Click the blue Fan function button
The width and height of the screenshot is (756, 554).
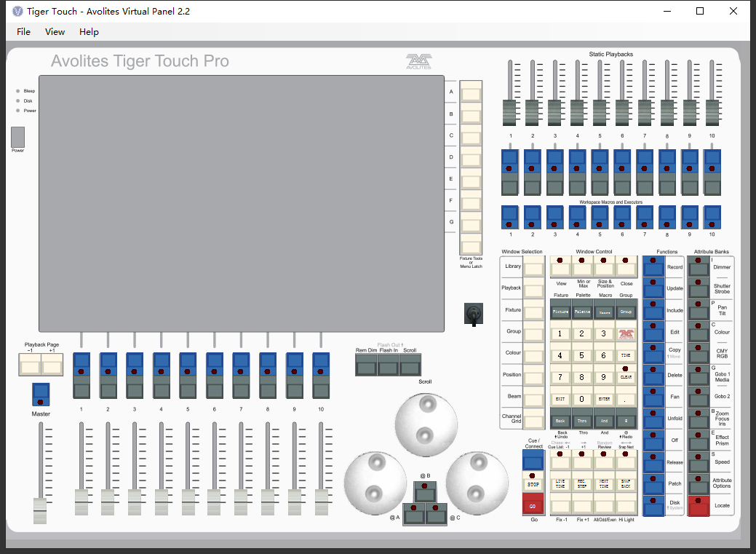point(653,397)
